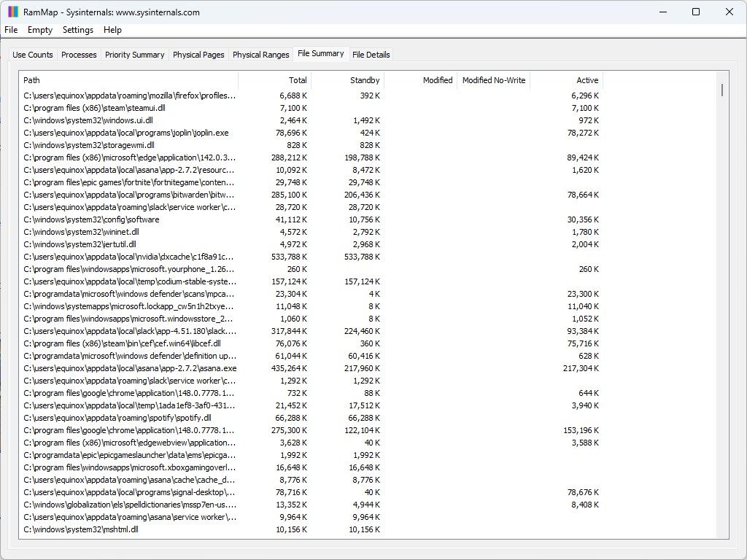Select the edgewebview application row
The height and width of the screenshot is (560, 747).
click(311, 443)
